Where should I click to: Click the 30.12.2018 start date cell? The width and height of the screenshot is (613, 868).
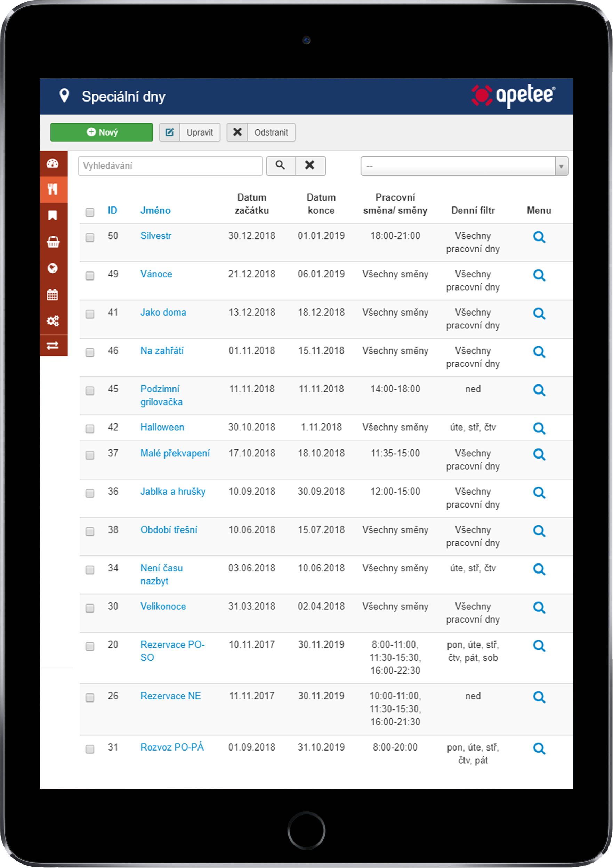pyautogui.click(x=252, y=236)
